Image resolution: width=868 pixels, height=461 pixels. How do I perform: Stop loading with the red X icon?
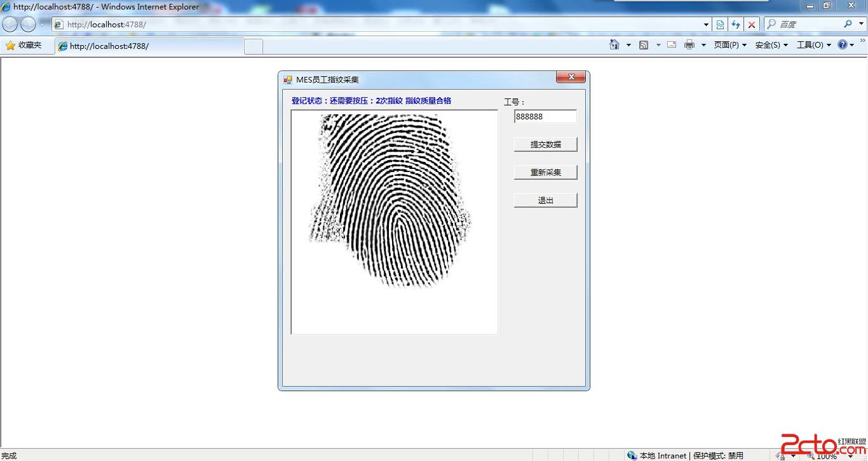coord(752,24)
